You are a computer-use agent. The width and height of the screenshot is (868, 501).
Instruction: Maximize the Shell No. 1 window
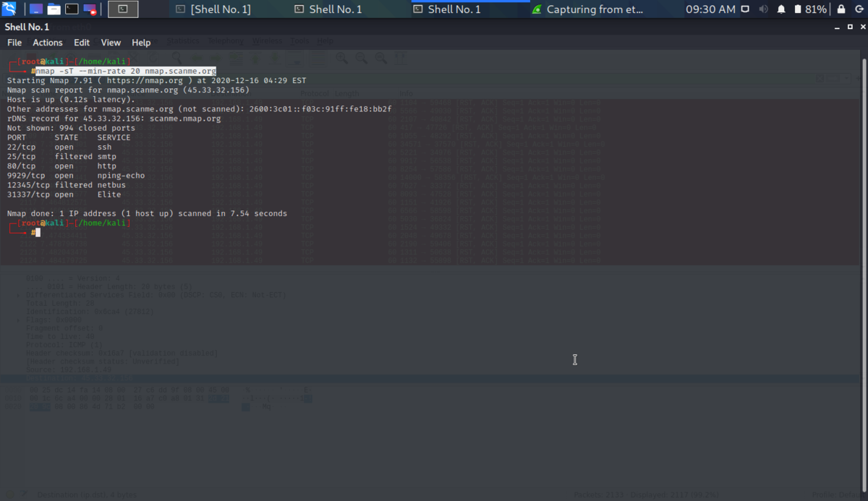click(849, 27)
